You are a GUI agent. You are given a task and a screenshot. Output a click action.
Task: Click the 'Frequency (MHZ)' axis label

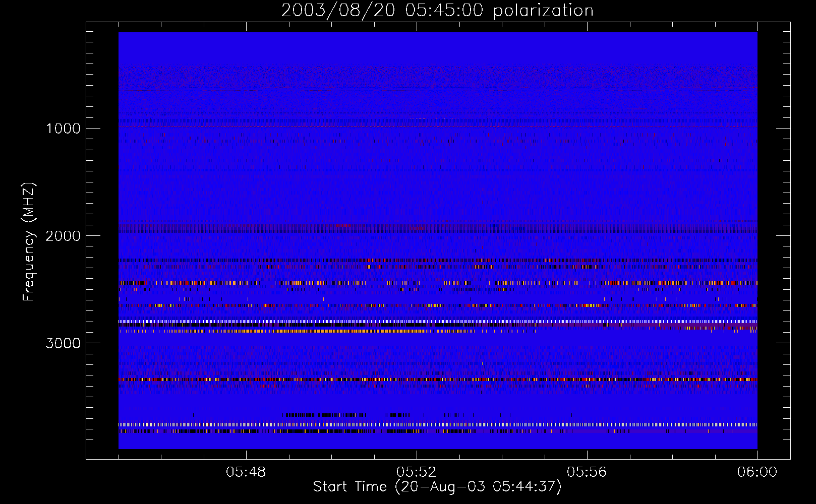[29, 241]
